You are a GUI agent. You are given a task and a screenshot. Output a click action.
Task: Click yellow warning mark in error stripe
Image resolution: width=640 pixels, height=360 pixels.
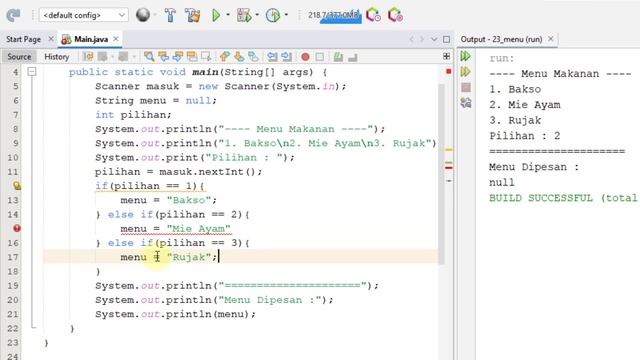pos(449,150)
